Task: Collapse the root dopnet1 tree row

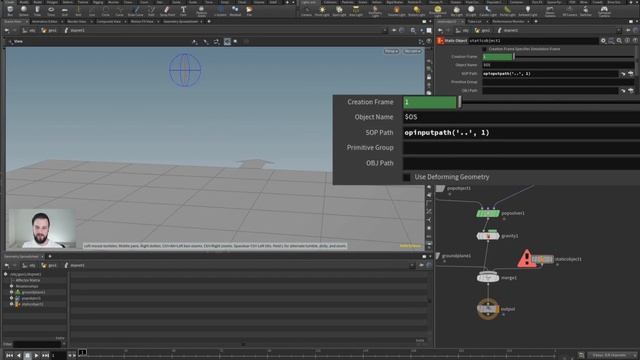Action: (5, 274)
